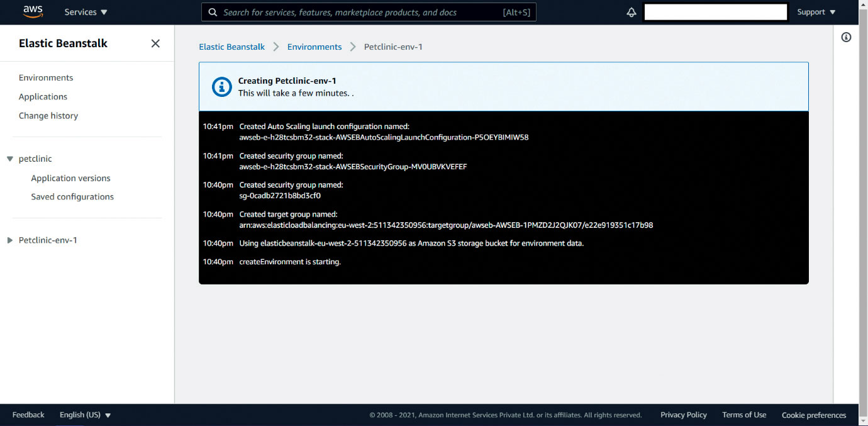Click the blue info icon in Creating banner

[x=221, y=87]
